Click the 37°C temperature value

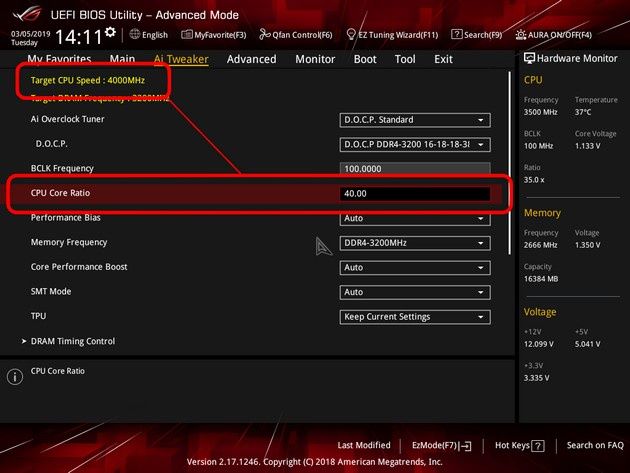click(x=583, y=112)
